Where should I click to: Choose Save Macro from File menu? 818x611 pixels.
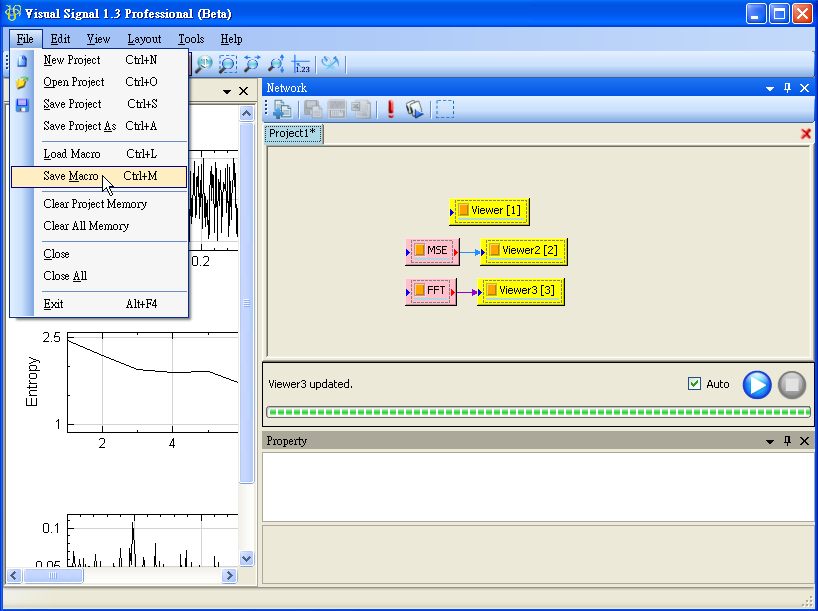71,177
